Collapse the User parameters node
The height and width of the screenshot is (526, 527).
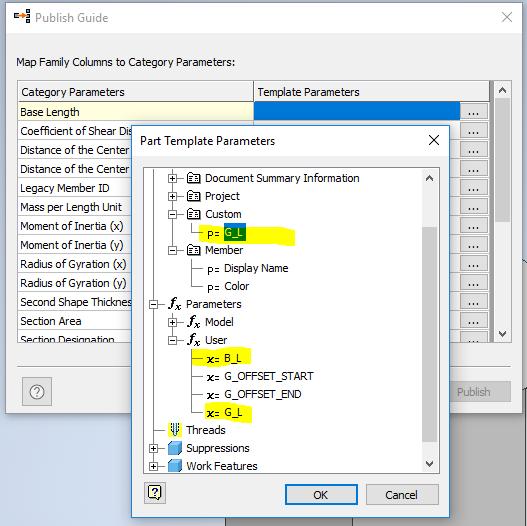pos(172,340)
